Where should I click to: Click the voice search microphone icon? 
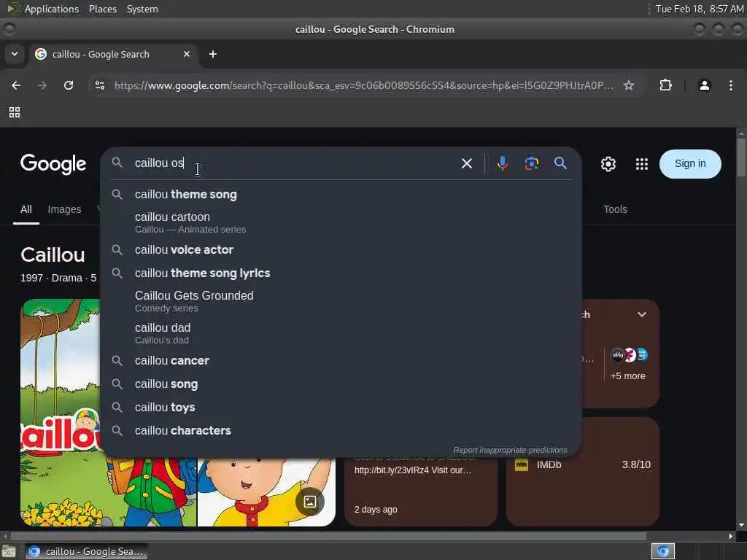tap(502, 163)
